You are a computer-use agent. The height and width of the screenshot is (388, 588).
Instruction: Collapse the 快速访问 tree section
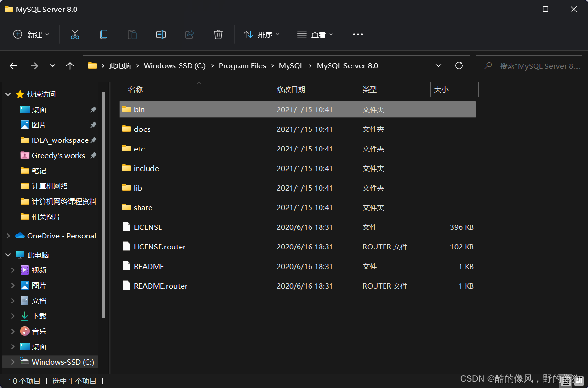[8, 94]
